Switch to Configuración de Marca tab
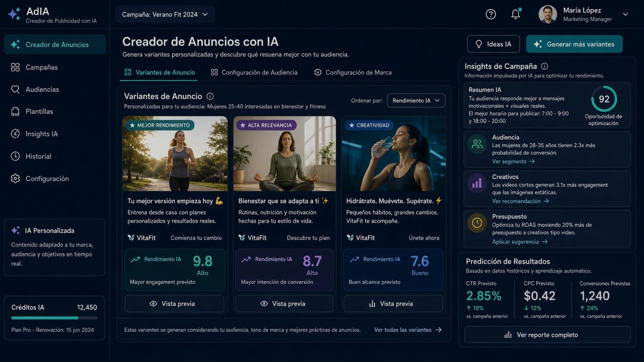Screen dimensions: 644x362 coord(353,72)
